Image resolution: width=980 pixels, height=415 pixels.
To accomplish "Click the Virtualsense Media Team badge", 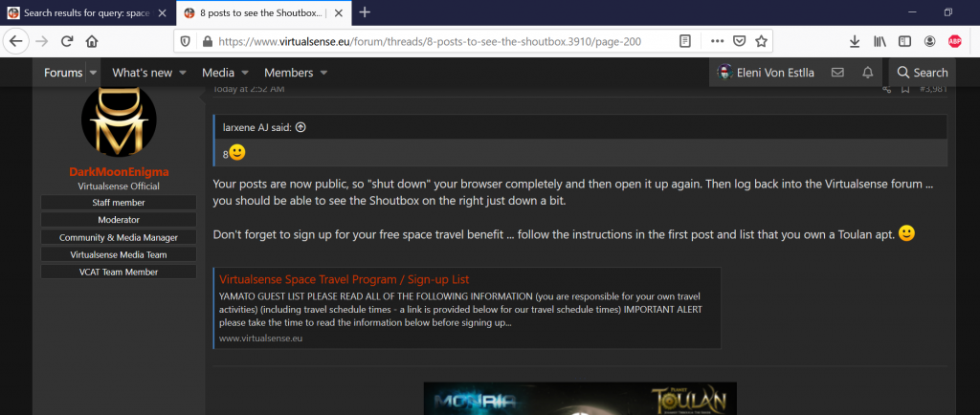I will coord(119,254).
